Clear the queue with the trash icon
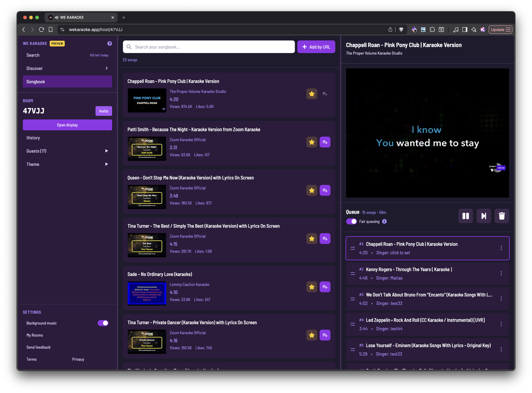Viewport: 532px width, 393px height. pos(502,216)
